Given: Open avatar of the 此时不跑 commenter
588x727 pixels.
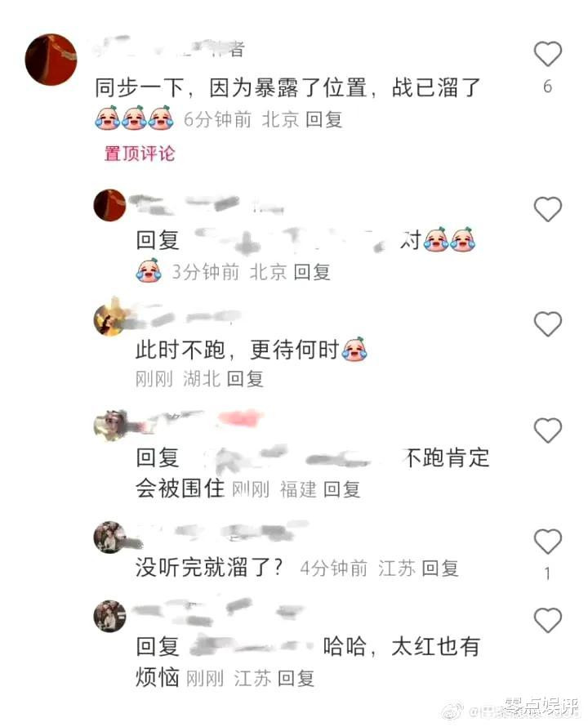Looking at the screenshot, I should [109, 320].
